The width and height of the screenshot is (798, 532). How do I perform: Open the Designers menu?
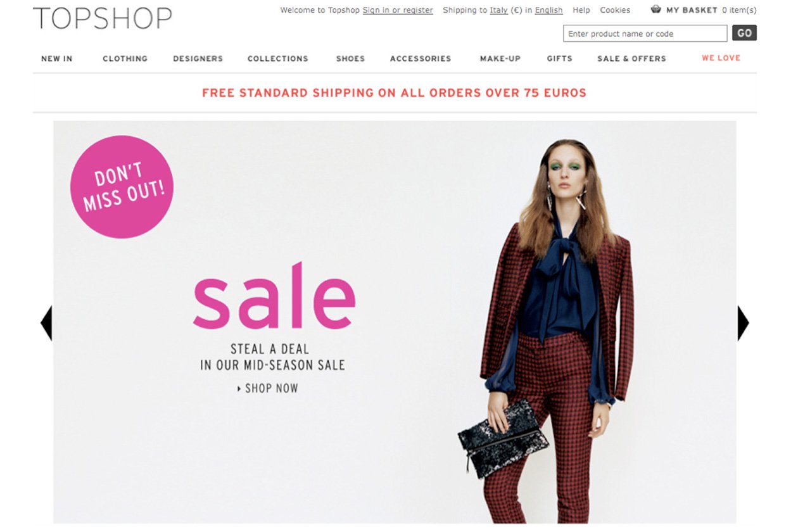198,58
